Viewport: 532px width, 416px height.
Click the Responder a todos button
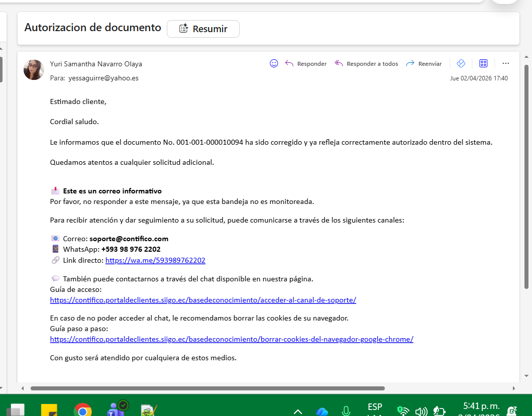point(366,63)
